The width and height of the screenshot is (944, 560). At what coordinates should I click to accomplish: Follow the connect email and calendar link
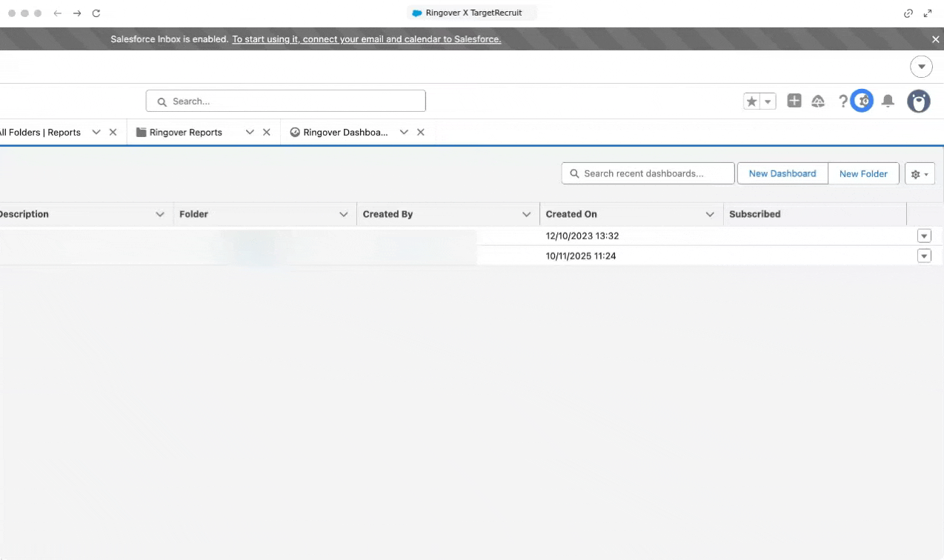[x=367, y=39]
